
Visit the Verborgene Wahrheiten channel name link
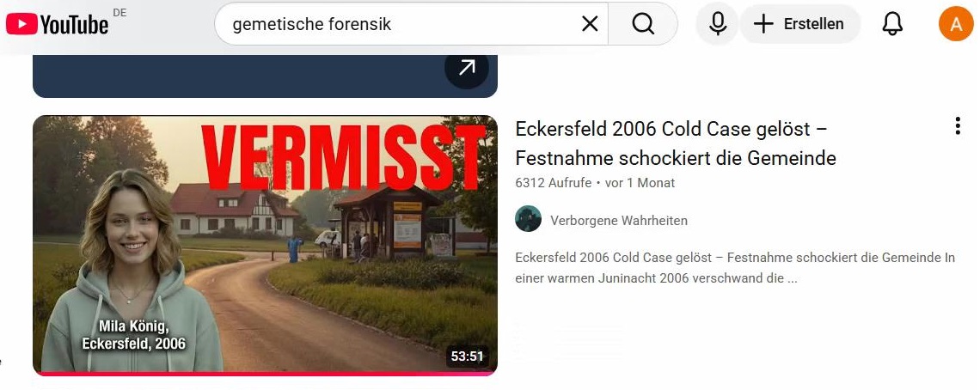tap(619, 220)
